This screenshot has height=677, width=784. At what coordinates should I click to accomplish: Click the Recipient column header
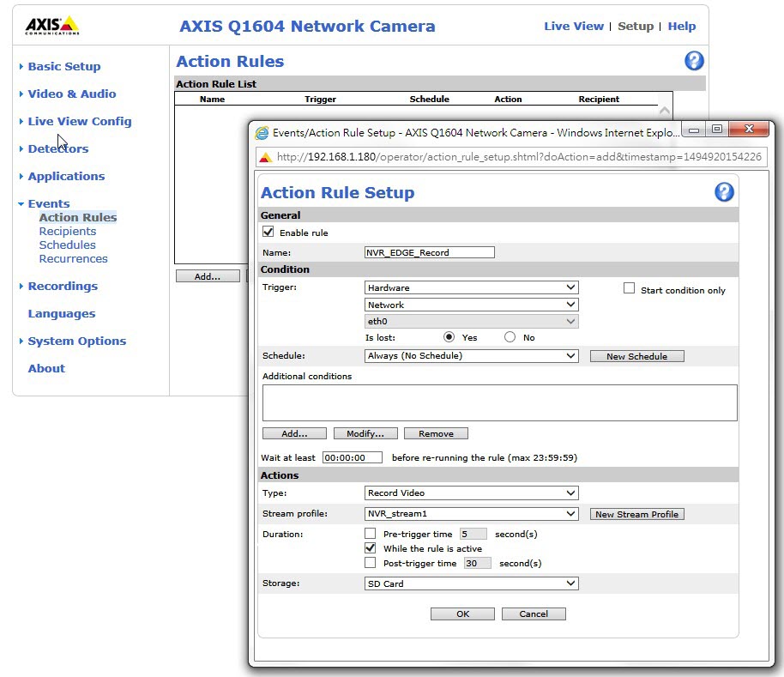pos(599,99)
